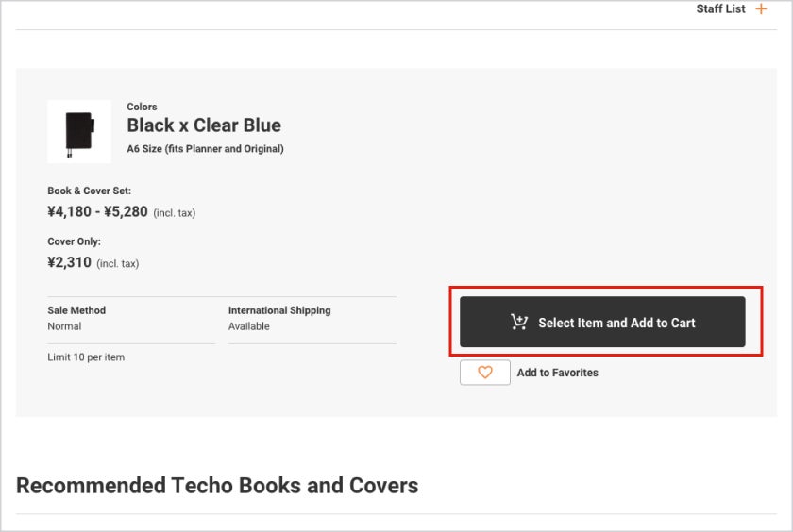The image size is (793, 532).
Task: Click the Staff List label
Action: [720, 9]
